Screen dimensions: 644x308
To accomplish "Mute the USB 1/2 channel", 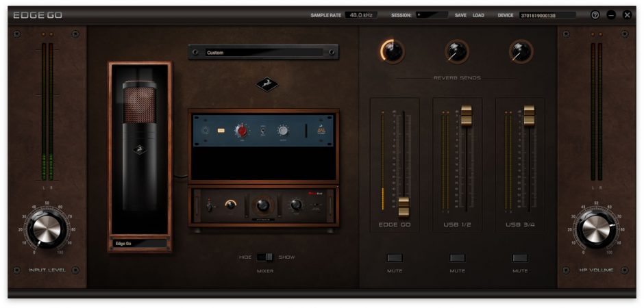I will (457, 258).
